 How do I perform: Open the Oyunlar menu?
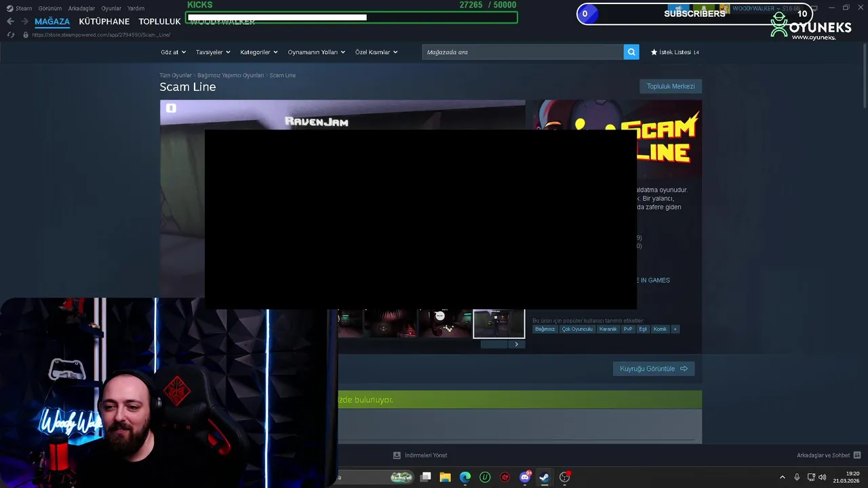coord(111,8)
